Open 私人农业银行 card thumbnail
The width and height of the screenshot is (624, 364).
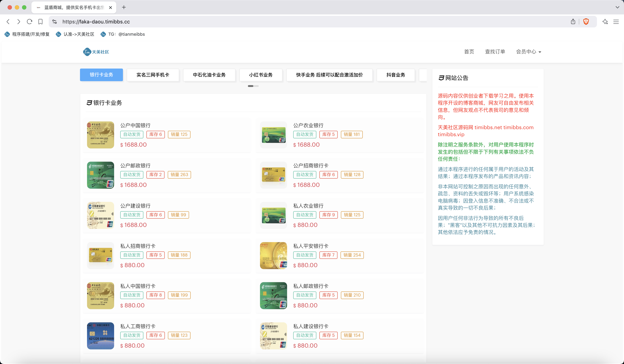pos(273,215)
